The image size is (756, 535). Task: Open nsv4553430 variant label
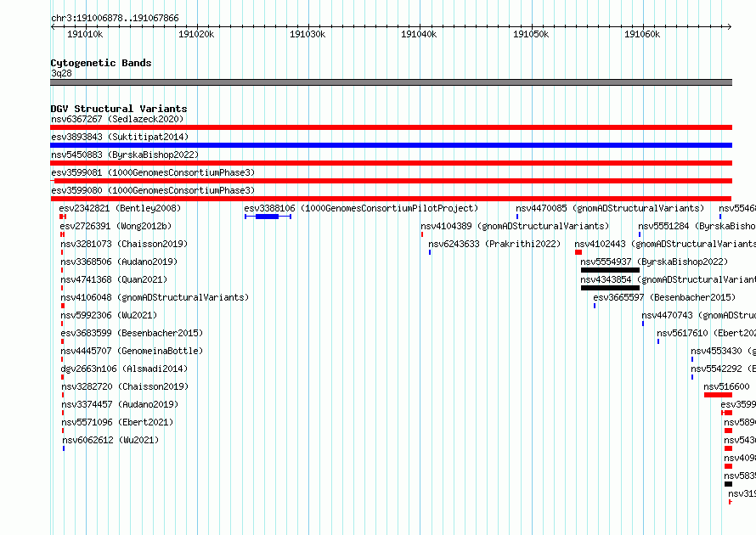pyautogui.click(x=723, y=351)
